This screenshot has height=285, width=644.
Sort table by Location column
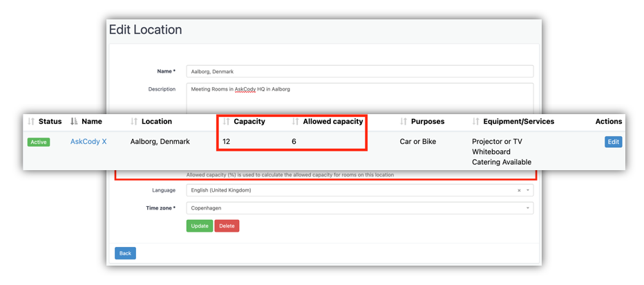pos(151,121)
